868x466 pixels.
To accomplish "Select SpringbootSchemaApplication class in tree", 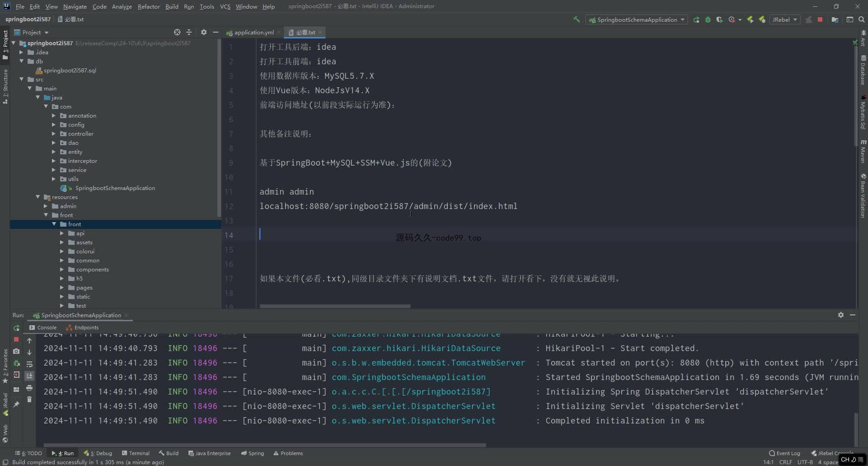I will [x=115, y=188].
